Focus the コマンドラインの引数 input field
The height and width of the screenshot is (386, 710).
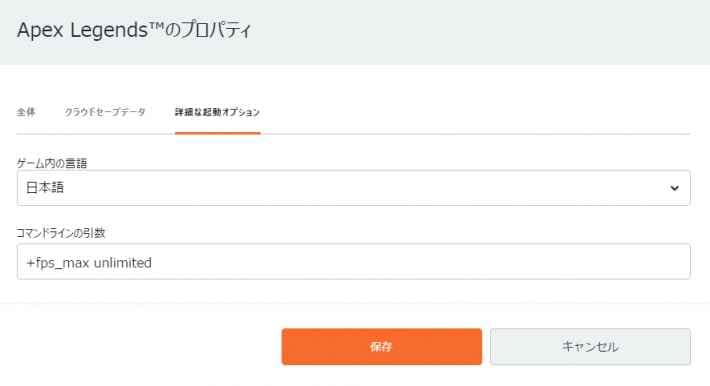[354, 261]
